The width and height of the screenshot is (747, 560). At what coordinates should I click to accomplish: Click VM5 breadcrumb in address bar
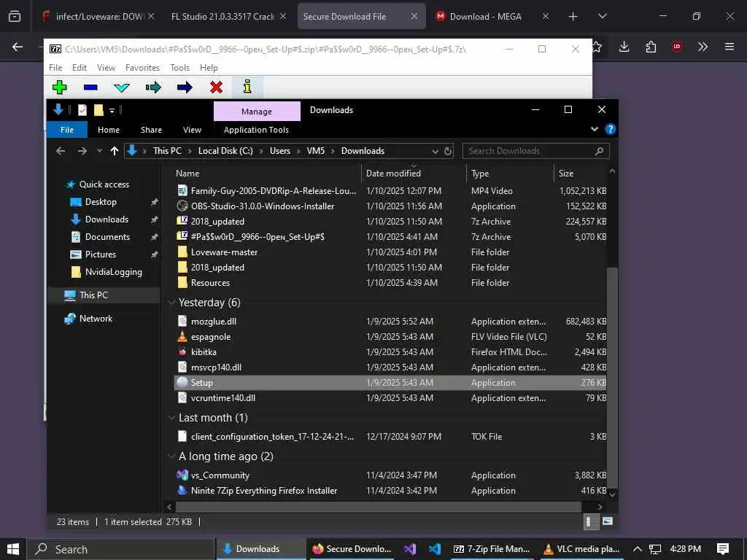tap(315, 151)
